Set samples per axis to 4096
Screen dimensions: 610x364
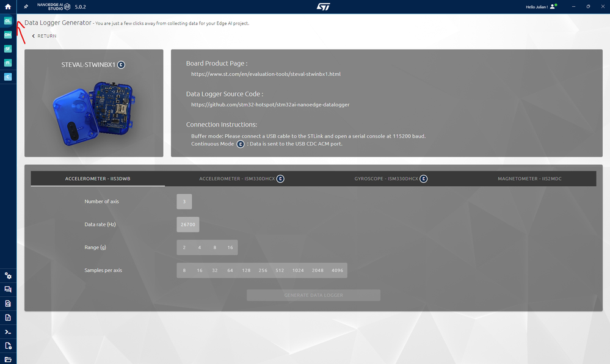click(x=337, y=271)
